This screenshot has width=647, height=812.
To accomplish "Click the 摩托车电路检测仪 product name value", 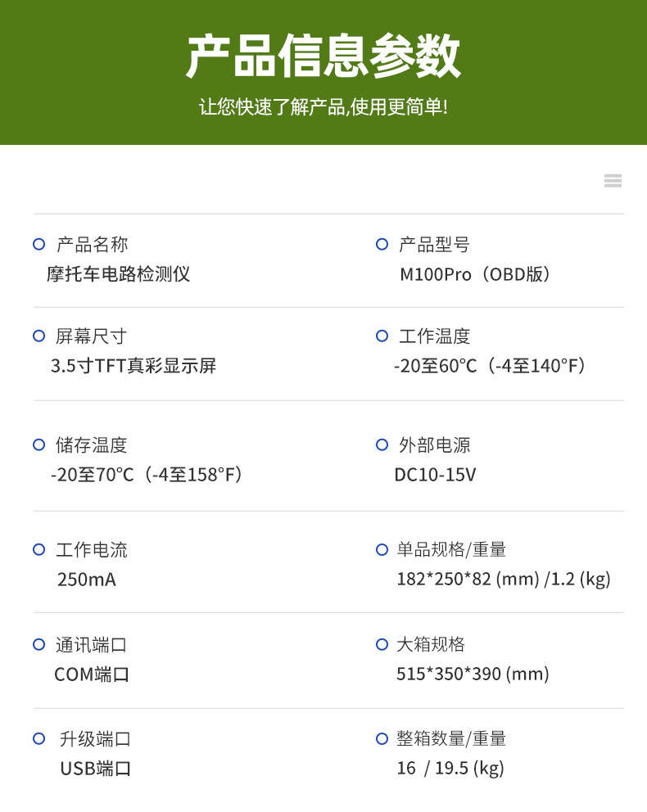I will [119, 274].
